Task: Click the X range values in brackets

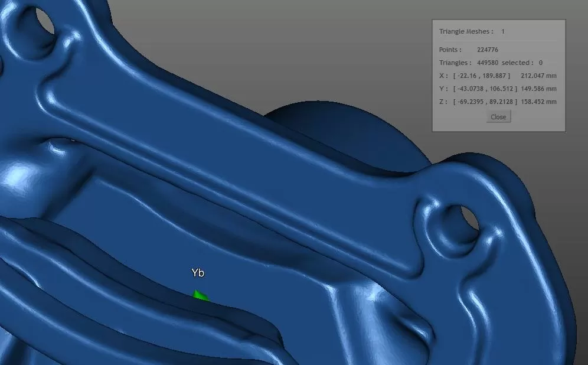Action: (x=481, y=76)
